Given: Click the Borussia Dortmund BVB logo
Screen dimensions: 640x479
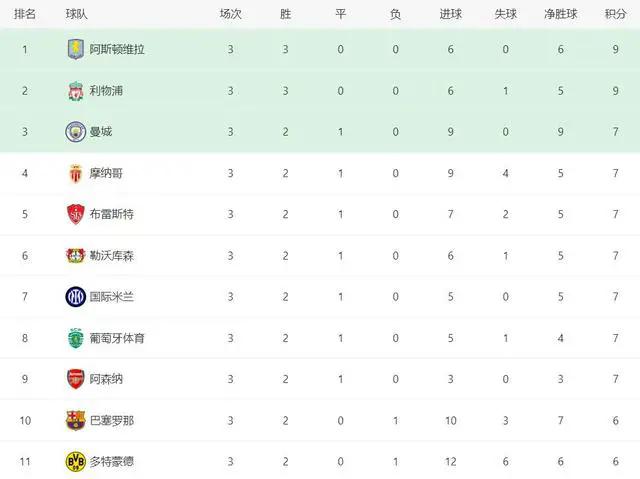Looking at the screenshot, I should tap(76, 461).
